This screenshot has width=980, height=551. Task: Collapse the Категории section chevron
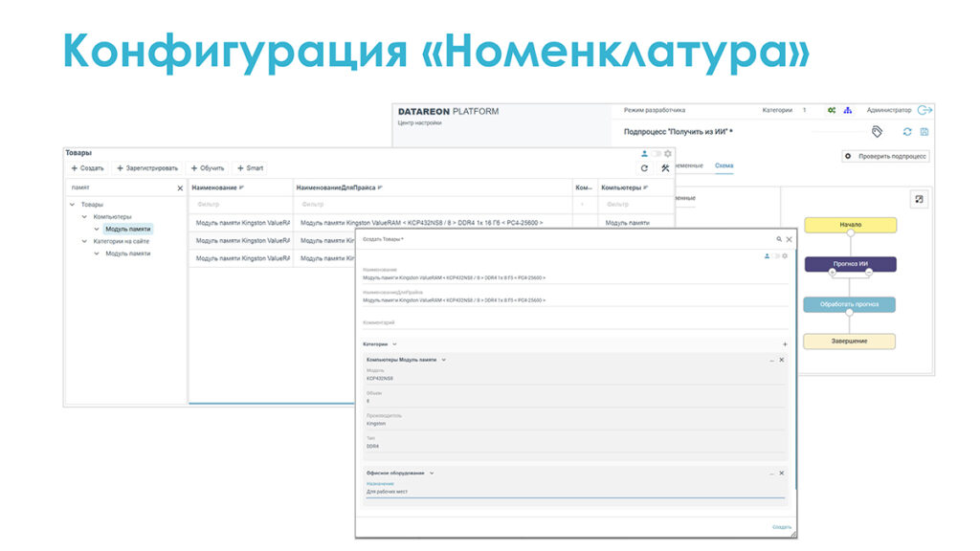[x=394, y=343]
